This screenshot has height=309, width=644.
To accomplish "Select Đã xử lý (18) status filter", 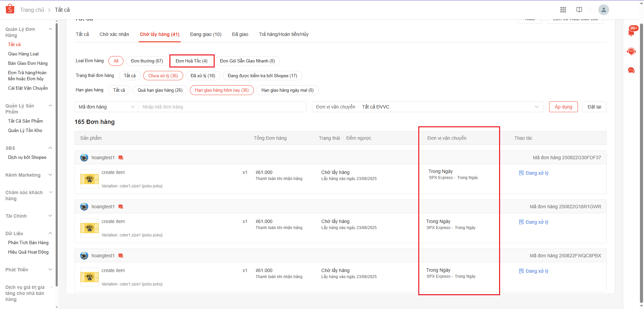I will [x=203, y=76].
